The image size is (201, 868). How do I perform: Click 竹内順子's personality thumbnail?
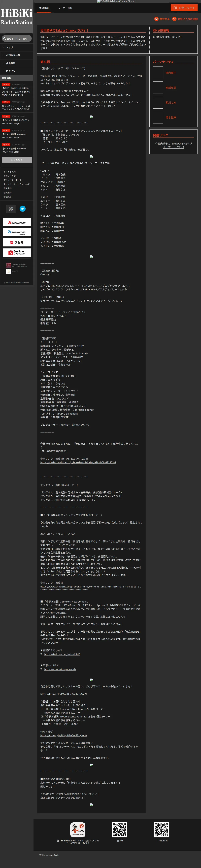click(158, 73)
